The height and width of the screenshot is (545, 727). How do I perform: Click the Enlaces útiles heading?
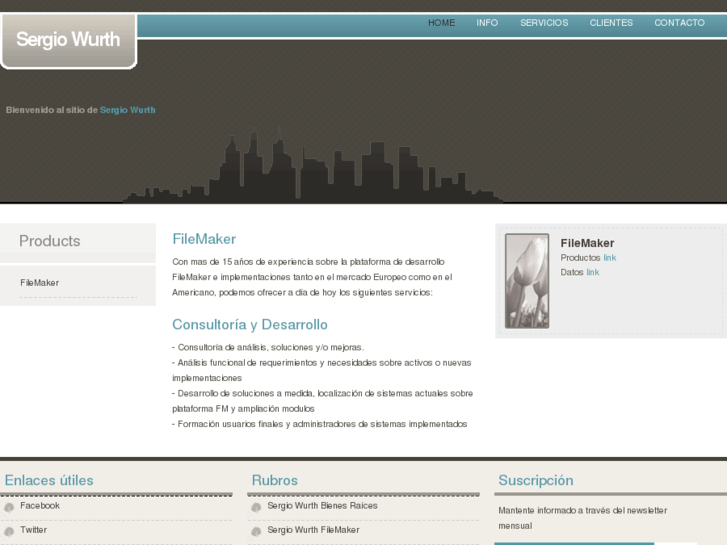coord(49,480)
